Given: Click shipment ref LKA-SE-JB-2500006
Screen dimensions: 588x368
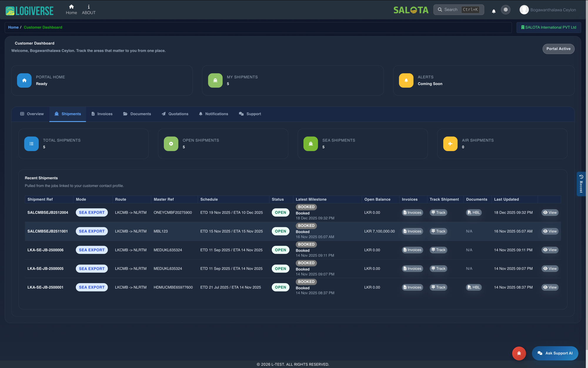Looking at the screenshot, I should pos(45,250).
